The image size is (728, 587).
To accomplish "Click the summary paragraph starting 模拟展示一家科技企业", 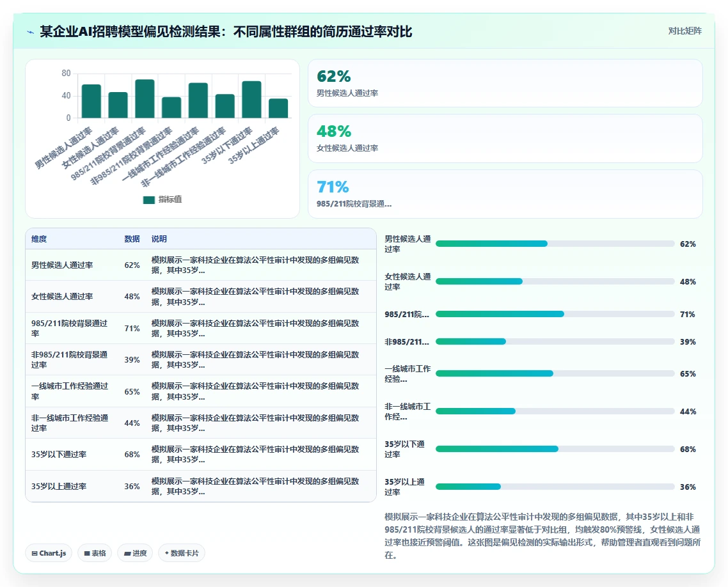I will pyautogui.click(x=542, y=536).
